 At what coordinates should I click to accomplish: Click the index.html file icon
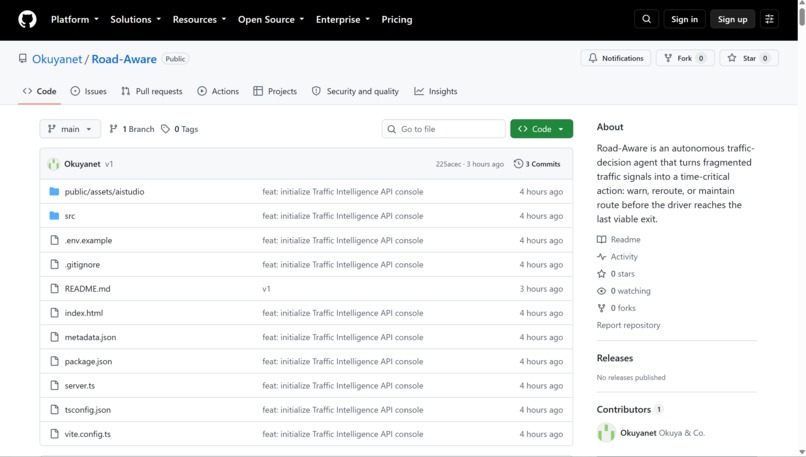54,313
